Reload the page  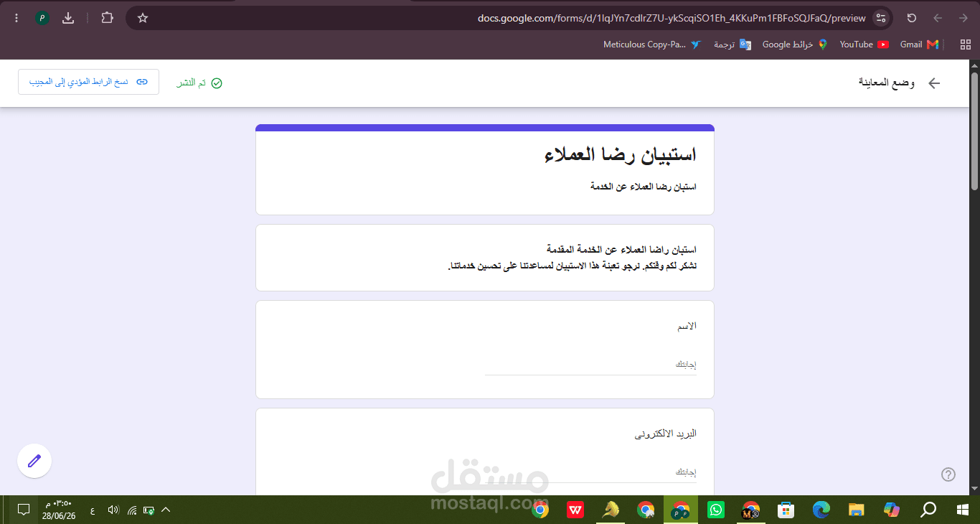[912, 18]
